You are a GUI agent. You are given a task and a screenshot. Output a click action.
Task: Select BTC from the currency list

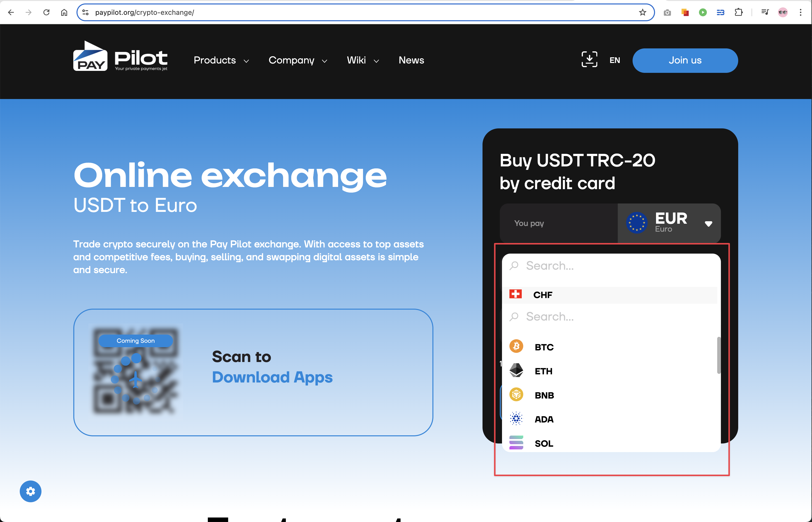click(544, 347)
